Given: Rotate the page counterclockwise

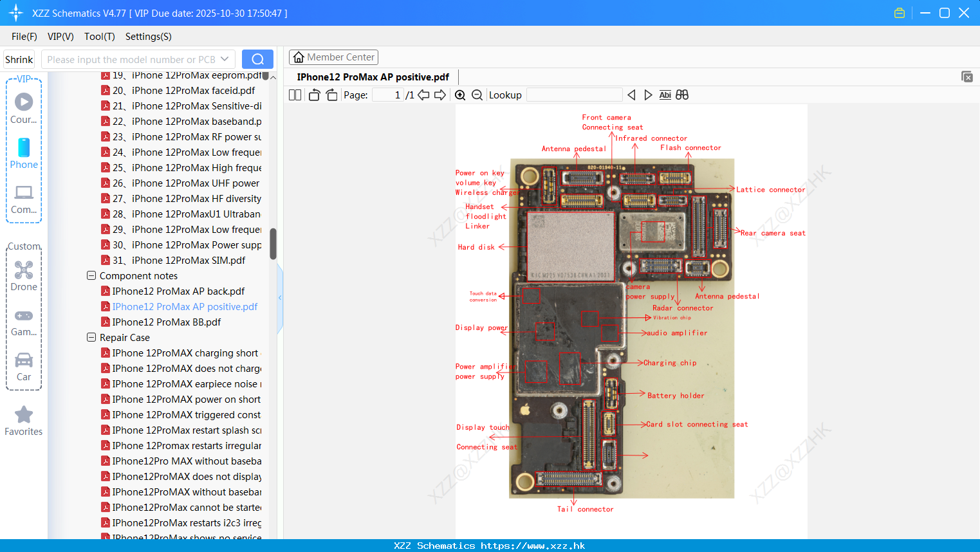Looking at the screenshot, I should pos(314,95).
